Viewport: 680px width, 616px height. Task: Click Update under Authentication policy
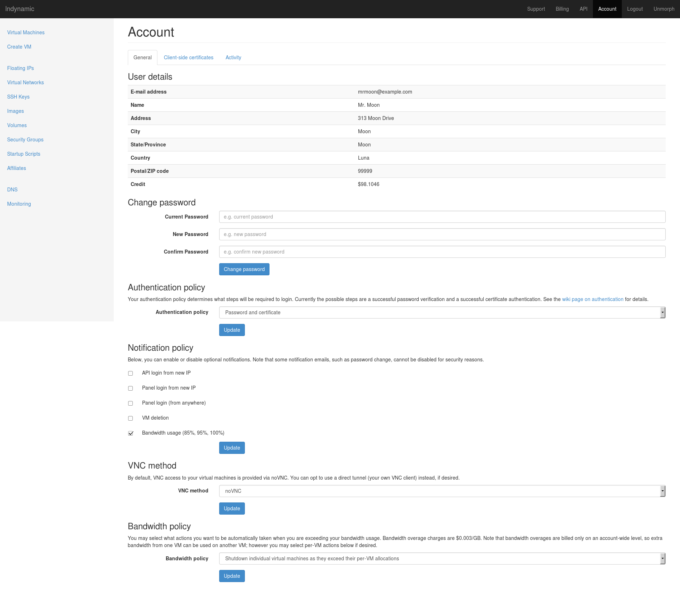click(x=232, y=330)
